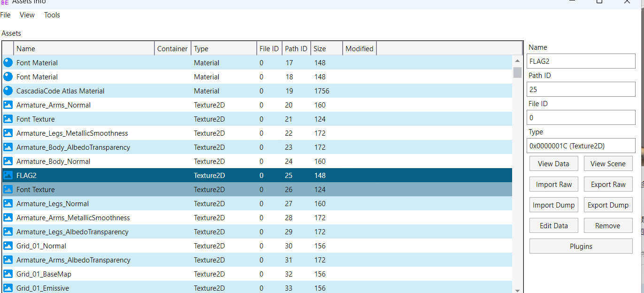Click the asset list scroll down arrow
644x293 pixels.
(517, 290)
